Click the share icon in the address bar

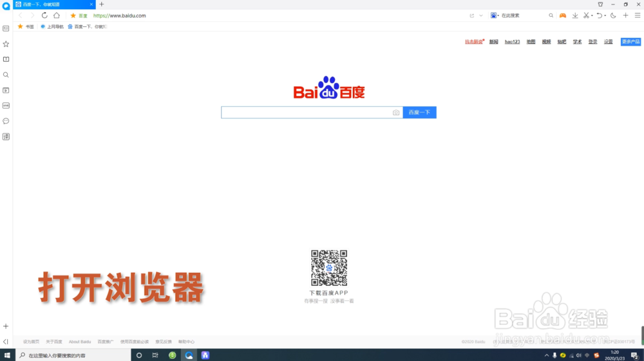click(472, 15)
